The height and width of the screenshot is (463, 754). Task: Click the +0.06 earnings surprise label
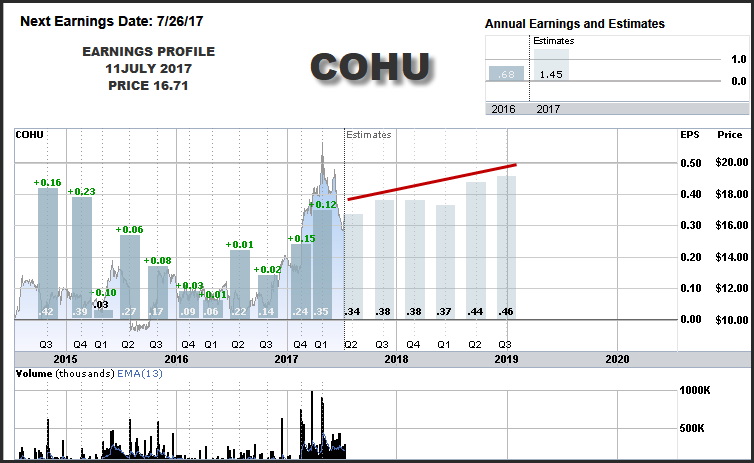pos(129,230)
